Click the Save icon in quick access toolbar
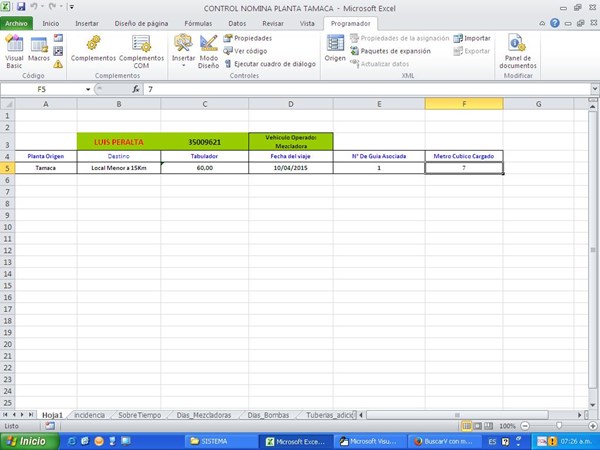600x450 pixels. click(21, 7)
